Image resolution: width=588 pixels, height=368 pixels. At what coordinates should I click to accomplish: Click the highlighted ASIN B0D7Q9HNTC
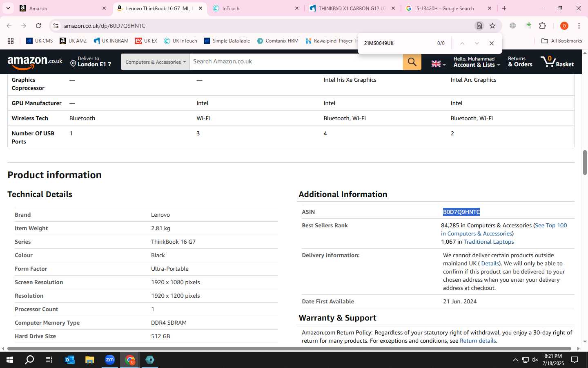pos(461,212)
